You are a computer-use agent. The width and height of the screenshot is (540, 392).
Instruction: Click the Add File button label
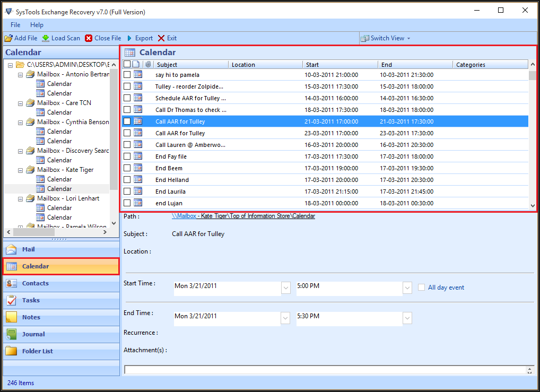26,38
